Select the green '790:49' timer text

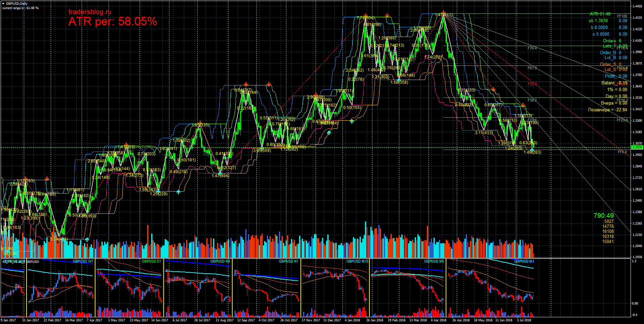click(x=604, y=215)
